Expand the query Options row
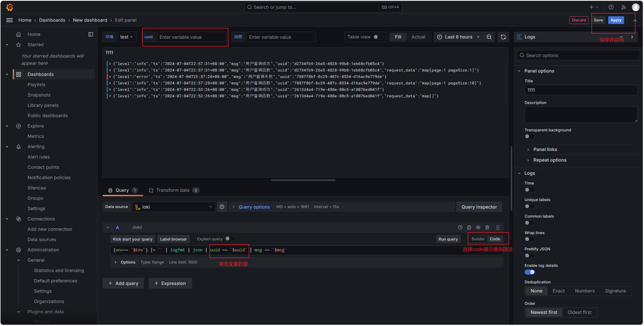Viewport: 644px width, 326px height. tap(125, 262)
